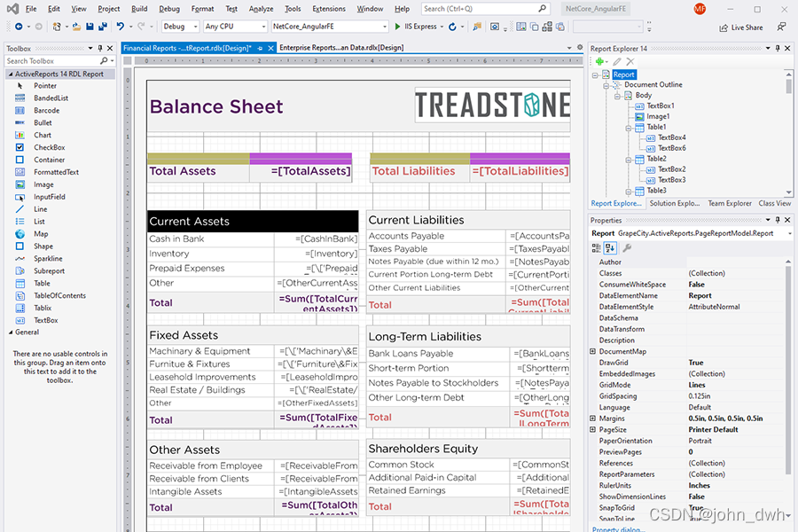Pick the Barcode control from Toolbox
798x532 pixels.
pyautogui.click(x=46, y=111)
